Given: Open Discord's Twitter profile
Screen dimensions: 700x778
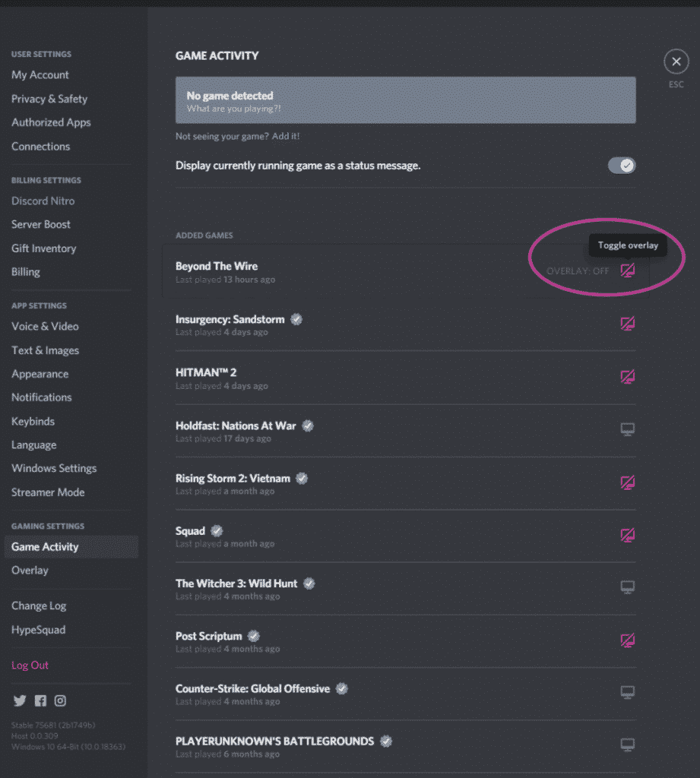Looking at the screenshot, I should [x=19, y=701].
